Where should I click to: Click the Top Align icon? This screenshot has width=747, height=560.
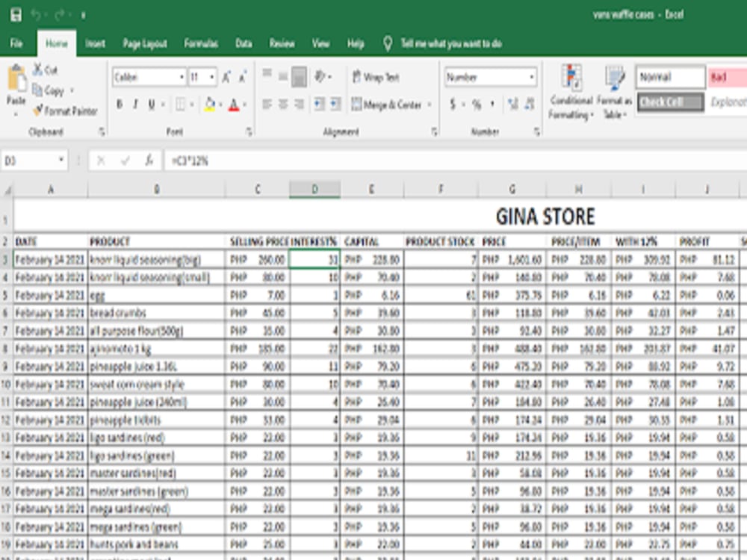click(267, 74)
